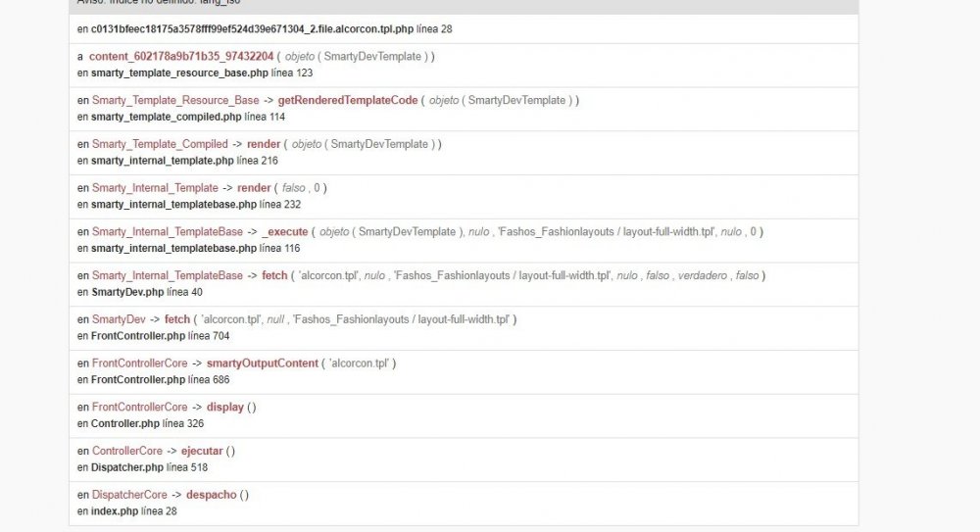Screen dimensions: 980x532
Task: Click the ControllerCore class name
Action: [x=127, y=451]
